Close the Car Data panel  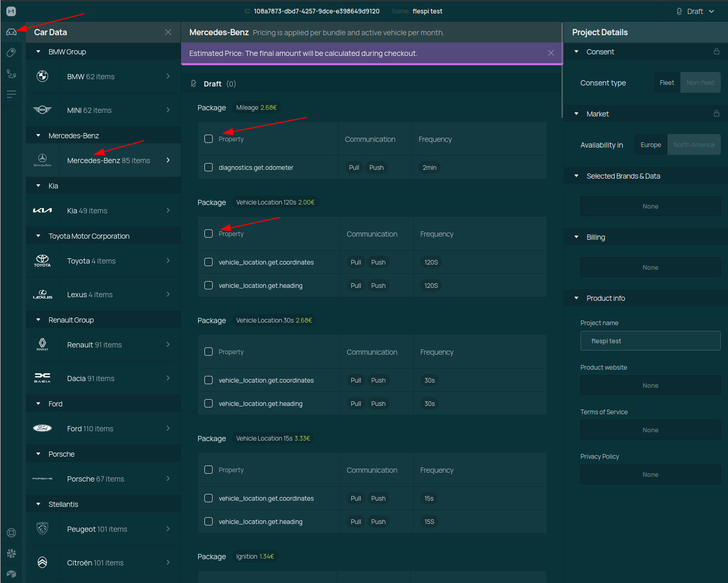click(x=168, y=32)
